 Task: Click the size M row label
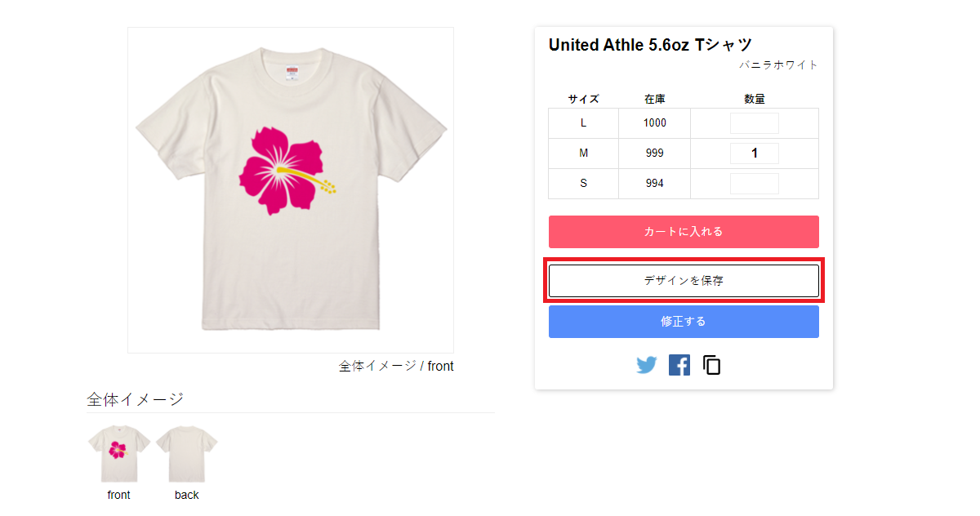(583, 153)
